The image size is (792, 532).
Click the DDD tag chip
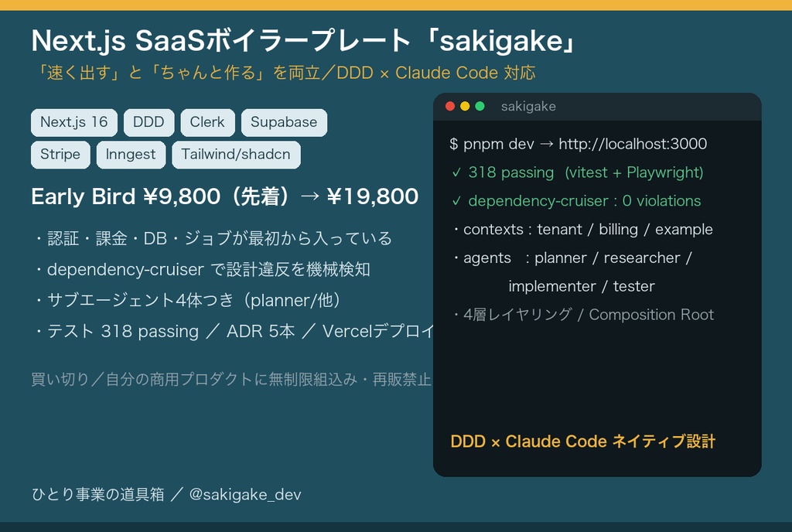coord(148,122)
